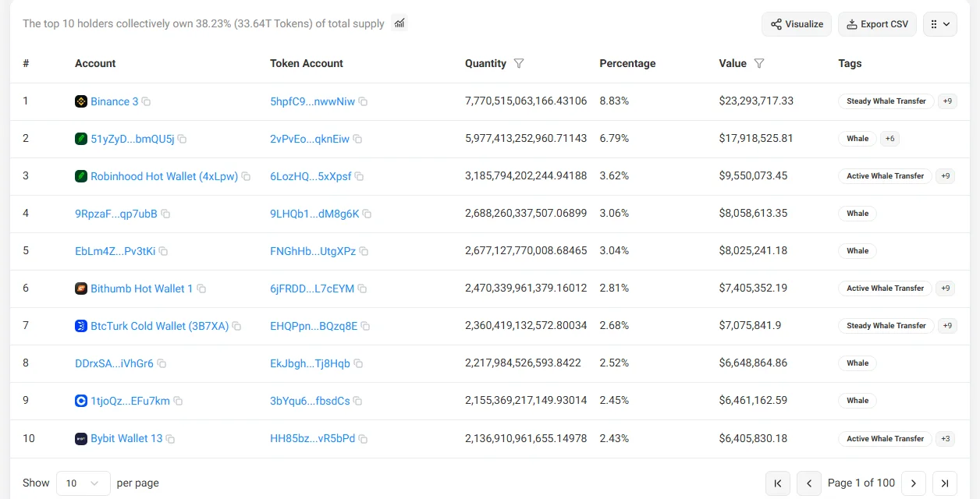This screenshot has width=980, height=499.
Task: Expand +9 tags on Robinhood Hot Wallet row
Action: coord(946,176)
